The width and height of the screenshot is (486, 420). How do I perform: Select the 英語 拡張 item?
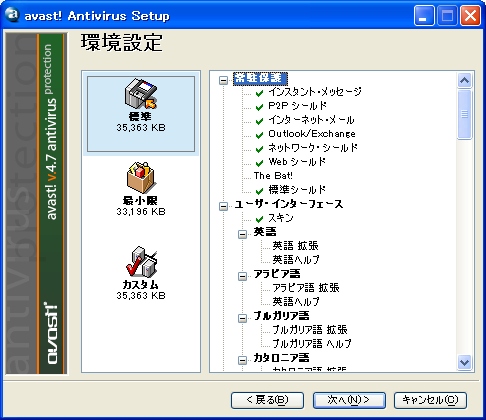295,246
